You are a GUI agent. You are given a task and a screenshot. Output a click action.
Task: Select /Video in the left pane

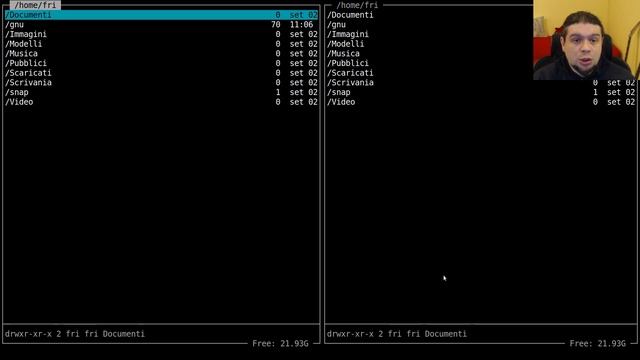click(161, 102)
